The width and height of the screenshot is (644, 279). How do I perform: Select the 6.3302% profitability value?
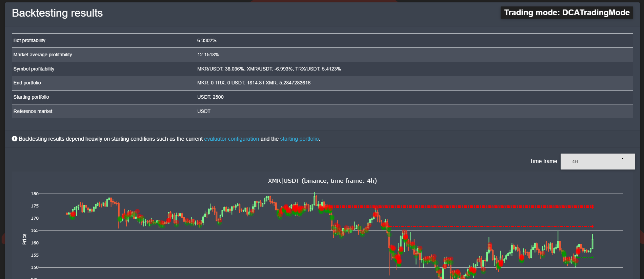pyautogui.click(x=207, y=40)
